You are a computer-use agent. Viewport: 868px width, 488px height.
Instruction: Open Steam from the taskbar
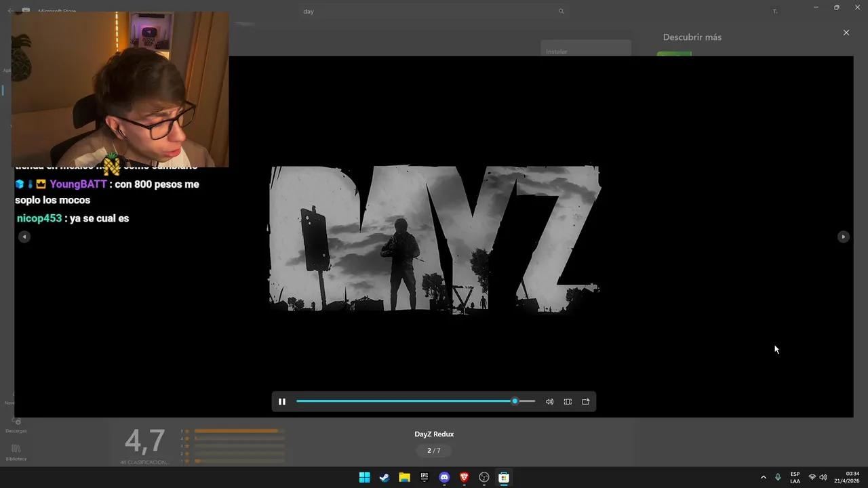[x=384, y=477]
